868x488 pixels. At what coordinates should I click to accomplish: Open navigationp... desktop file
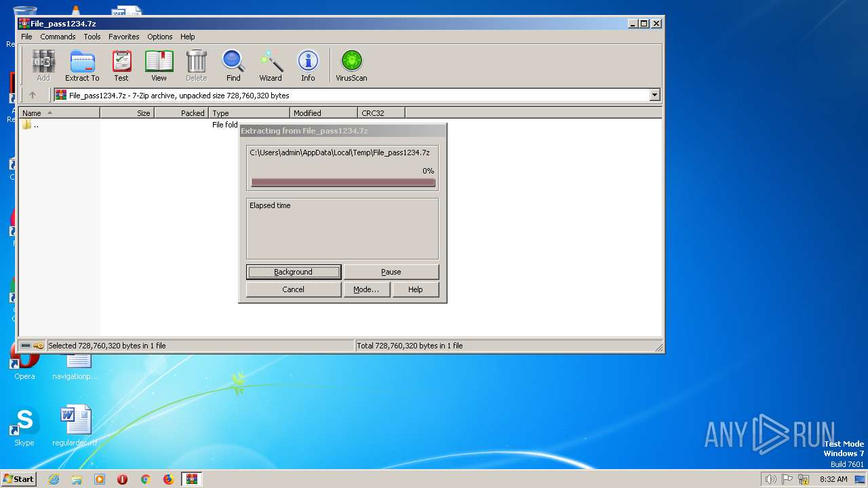pyautogui.click(x=75, y=366)
